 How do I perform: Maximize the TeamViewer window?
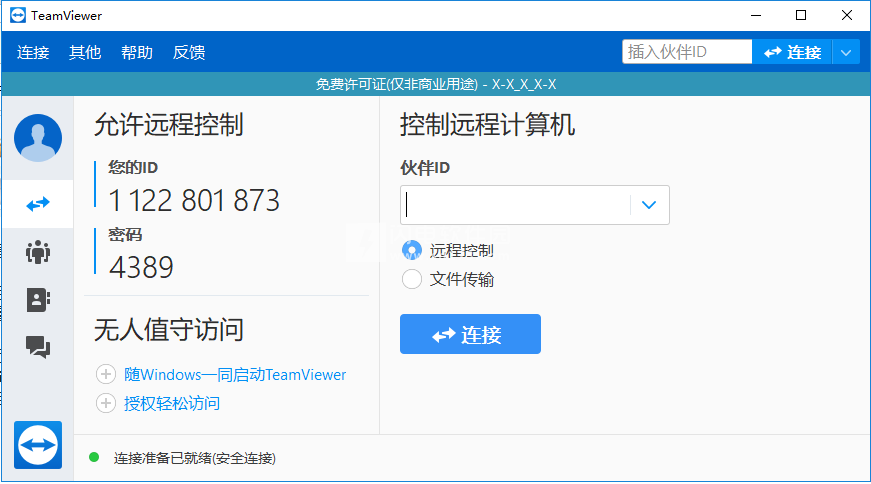(801, 15)
